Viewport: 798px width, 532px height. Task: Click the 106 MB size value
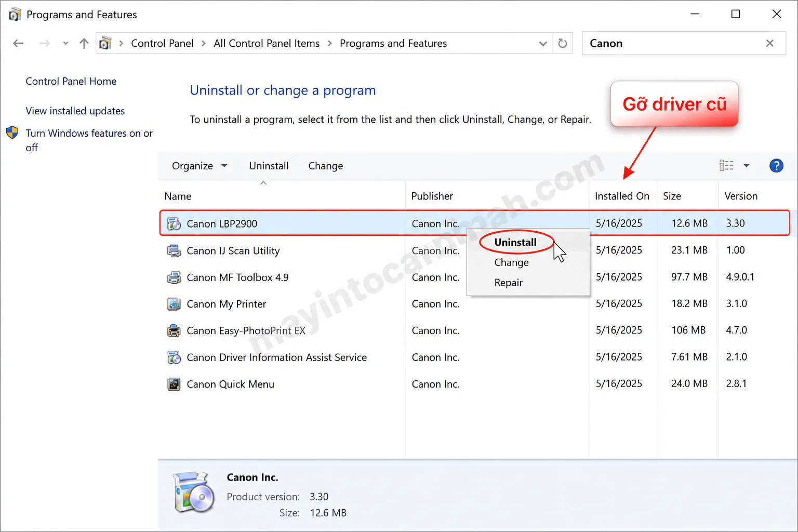pyautogui.click(x=688, y=330)
